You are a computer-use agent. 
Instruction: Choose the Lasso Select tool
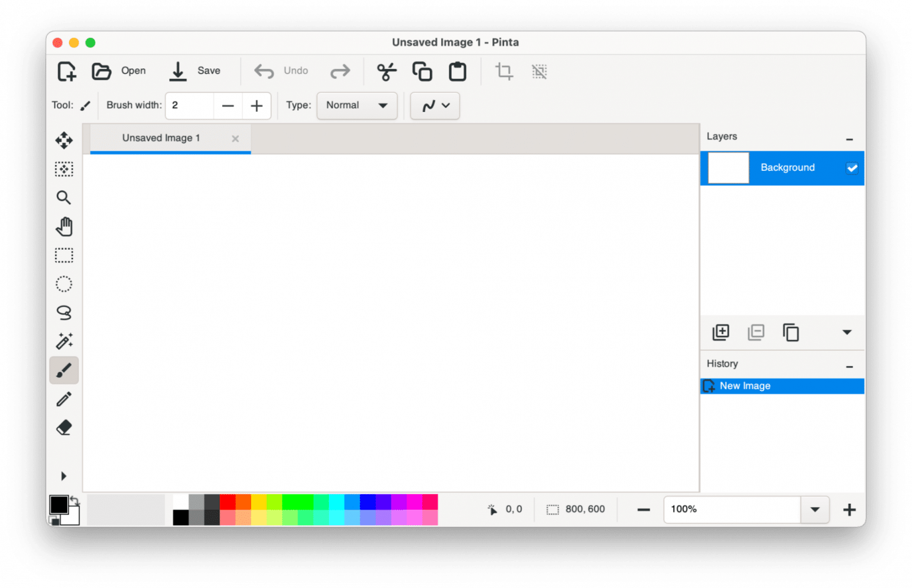64,313
